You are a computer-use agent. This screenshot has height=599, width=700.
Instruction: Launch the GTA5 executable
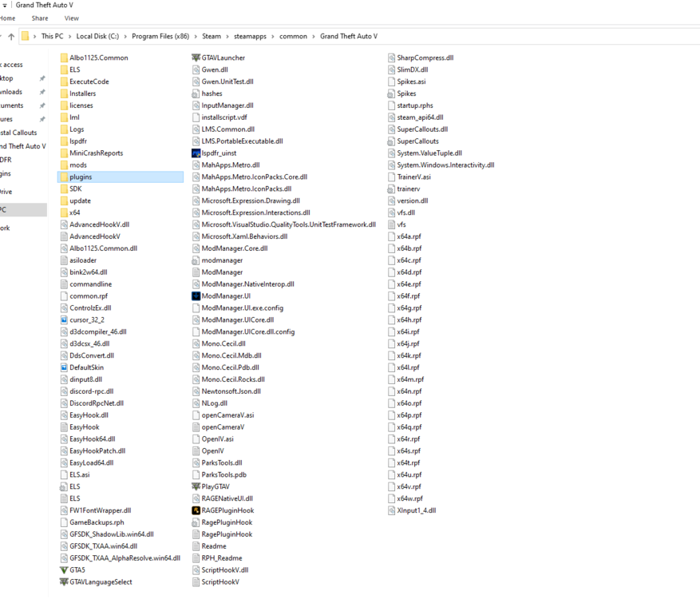pos(77,569)
